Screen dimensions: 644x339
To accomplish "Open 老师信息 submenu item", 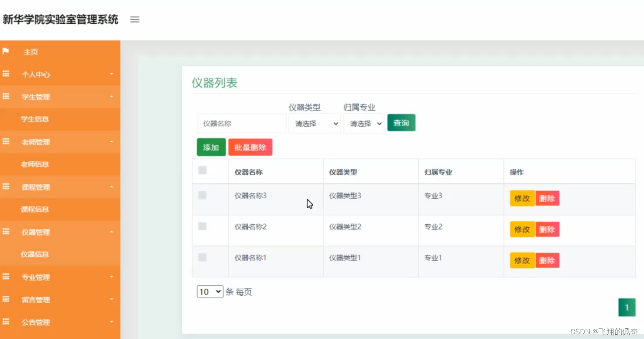I will [x=35, y=164].
